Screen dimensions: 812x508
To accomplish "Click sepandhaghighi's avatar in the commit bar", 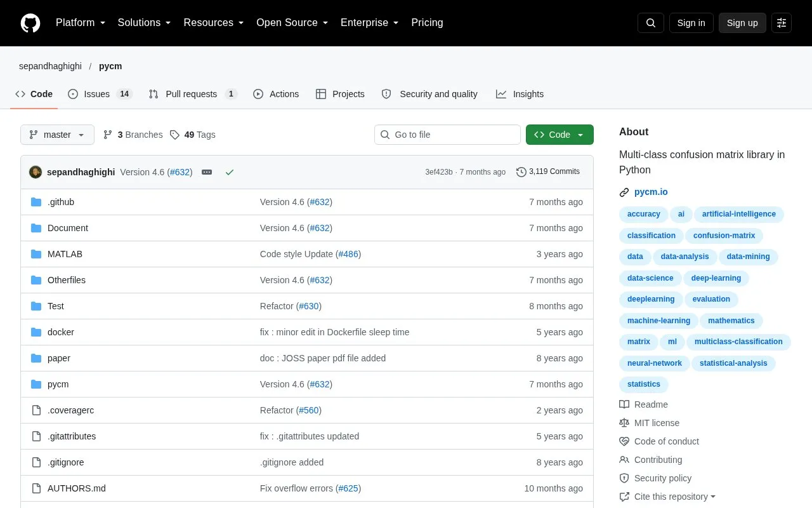I will click(36, 172).
